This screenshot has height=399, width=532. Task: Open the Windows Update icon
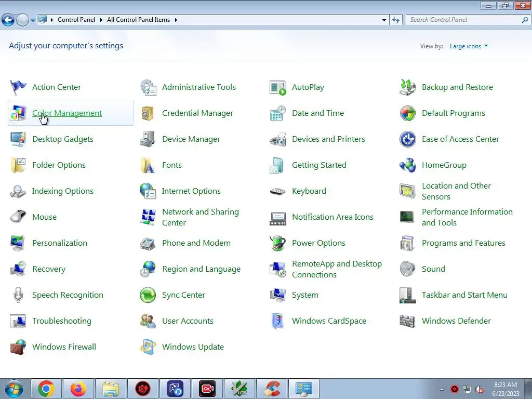148,347
